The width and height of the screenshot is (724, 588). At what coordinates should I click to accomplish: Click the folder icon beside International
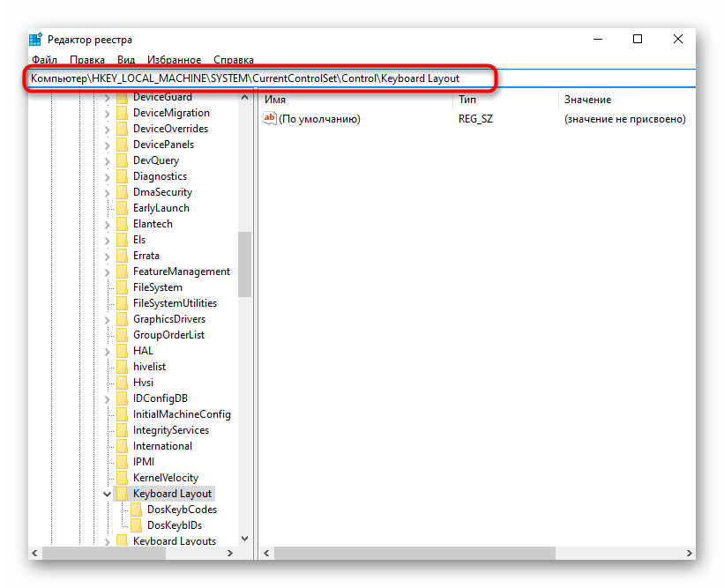[x=122, y=446]
